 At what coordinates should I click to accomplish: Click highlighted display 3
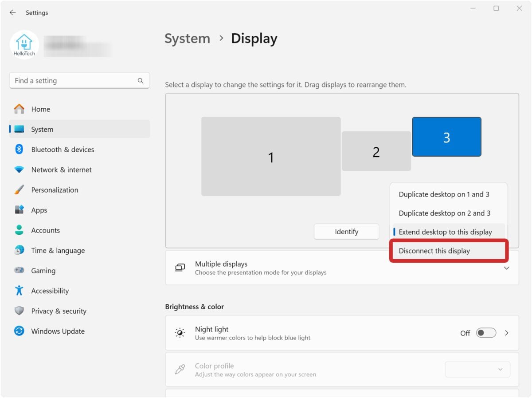coord(446,137)
